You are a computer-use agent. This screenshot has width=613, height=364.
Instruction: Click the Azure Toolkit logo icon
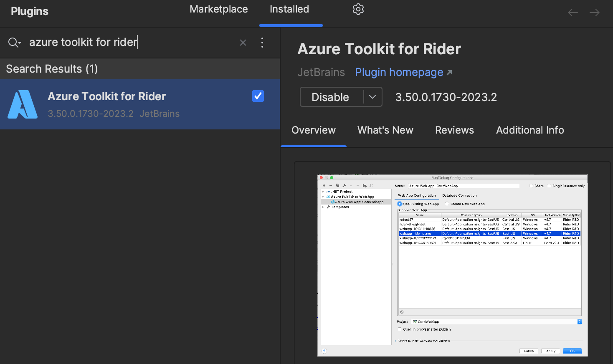pos(23,104)
